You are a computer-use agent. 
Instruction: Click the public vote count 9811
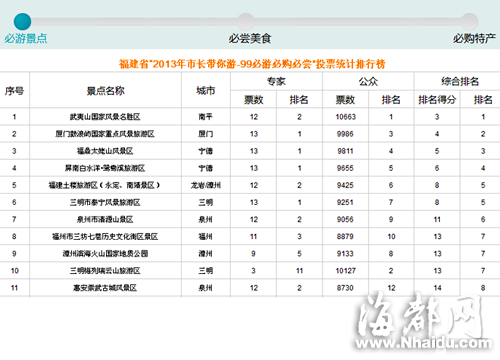click(x=345, y=151)
